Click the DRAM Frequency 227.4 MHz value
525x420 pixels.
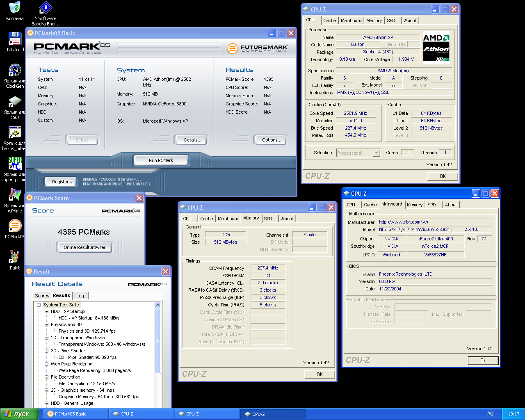(268, 268)
